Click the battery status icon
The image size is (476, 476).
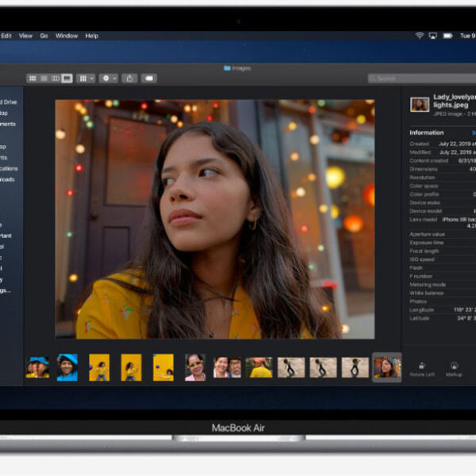pyautogui.click(x=447, y=36)
